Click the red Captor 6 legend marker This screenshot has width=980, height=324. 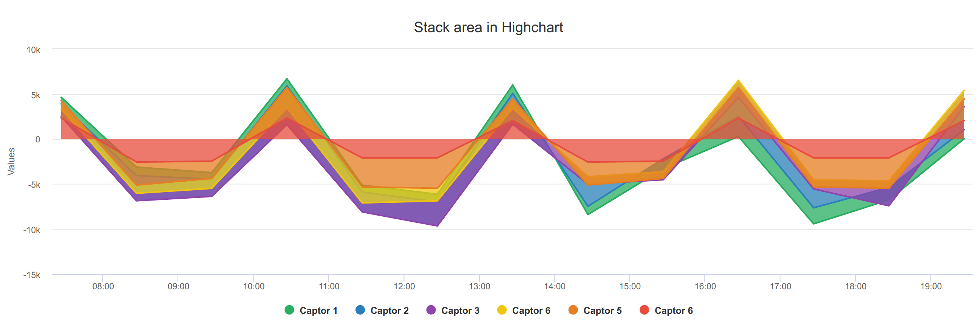tap(644, 310)
